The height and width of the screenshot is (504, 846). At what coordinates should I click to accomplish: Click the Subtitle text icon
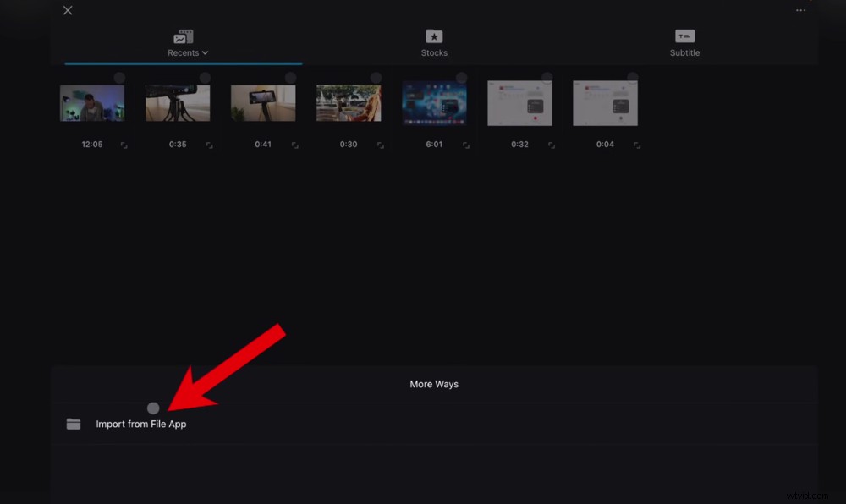coord(684,36)
